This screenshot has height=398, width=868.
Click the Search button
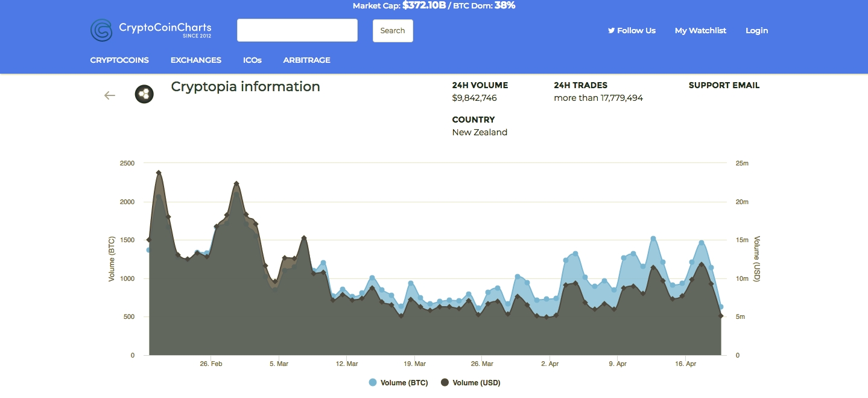[393, 31]
